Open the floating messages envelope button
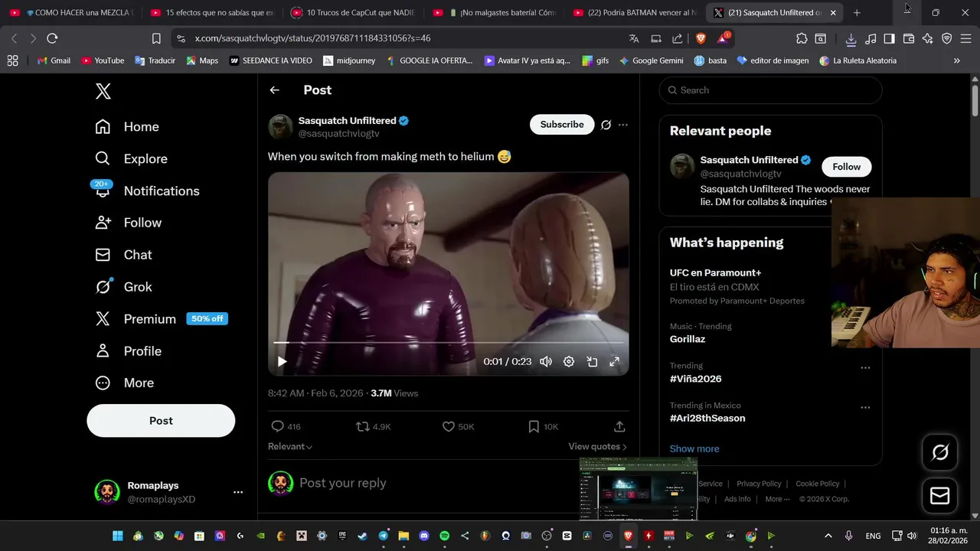Image resolution: width=980 pixels, height=551 pixels. 939,497
